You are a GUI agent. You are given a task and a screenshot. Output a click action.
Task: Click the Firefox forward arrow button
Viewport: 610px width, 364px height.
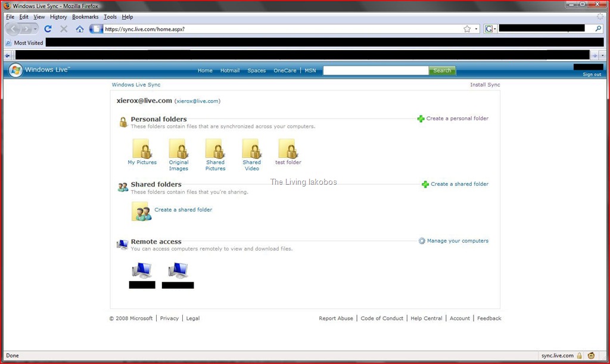pos(26,29)
